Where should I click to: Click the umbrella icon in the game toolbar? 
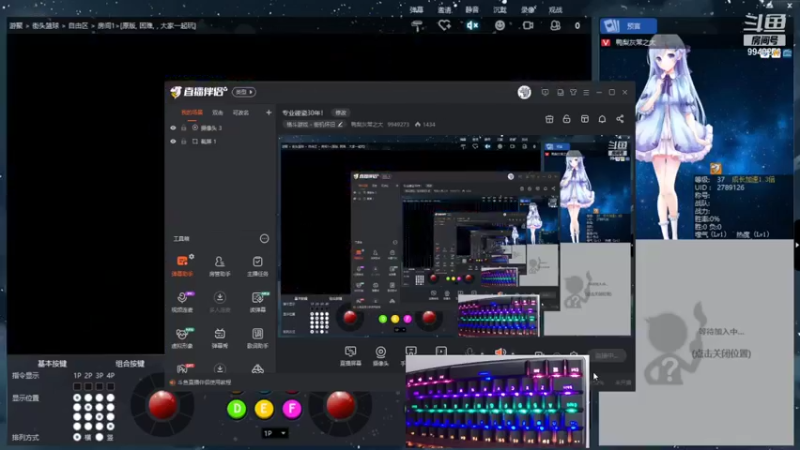[417, 25]
